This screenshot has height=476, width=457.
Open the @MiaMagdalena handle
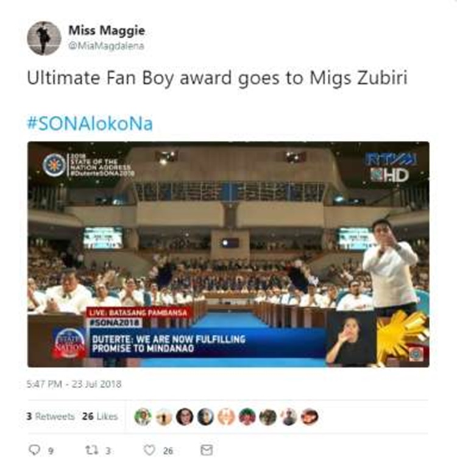[106, 46]
